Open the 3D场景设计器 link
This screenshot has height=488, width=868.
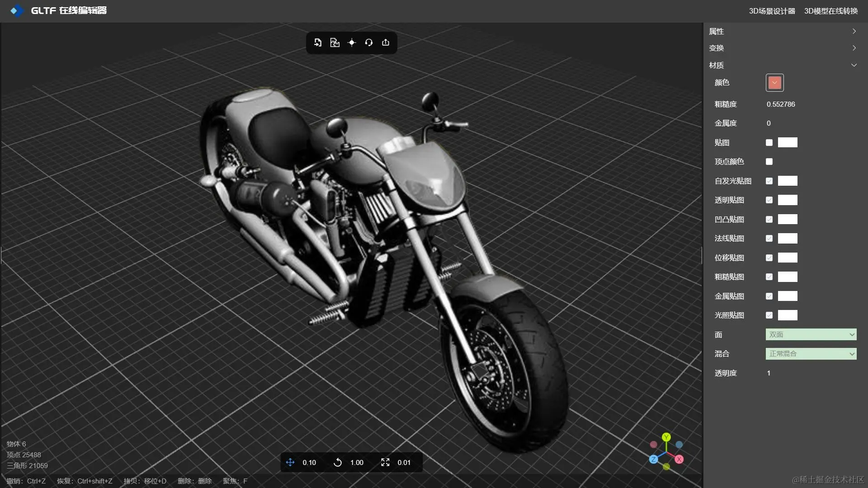pyautogui.click(x=772, y=11)
